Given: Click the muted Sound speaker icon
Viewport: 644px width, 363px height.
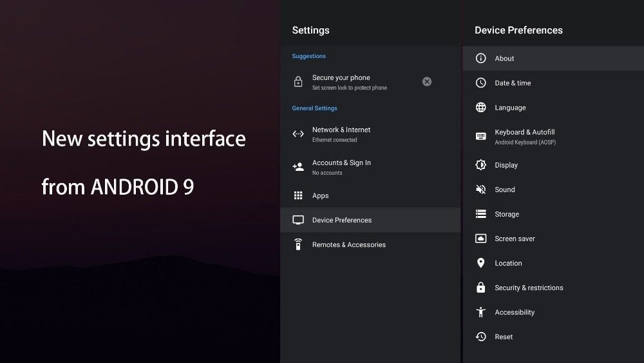Looking at the screenshot, I should 480,190.
